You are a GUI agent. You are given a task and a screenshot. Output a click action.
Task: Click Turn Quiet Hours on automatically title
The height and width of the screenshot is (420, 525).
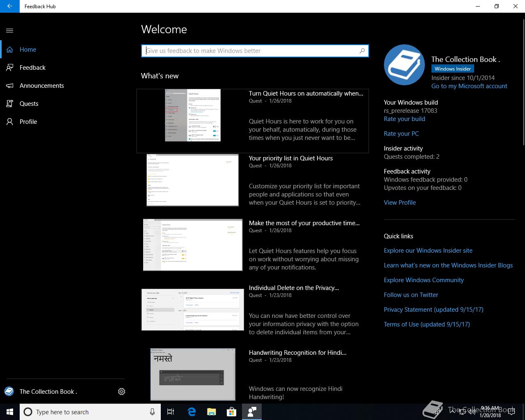tap(306, 94)
